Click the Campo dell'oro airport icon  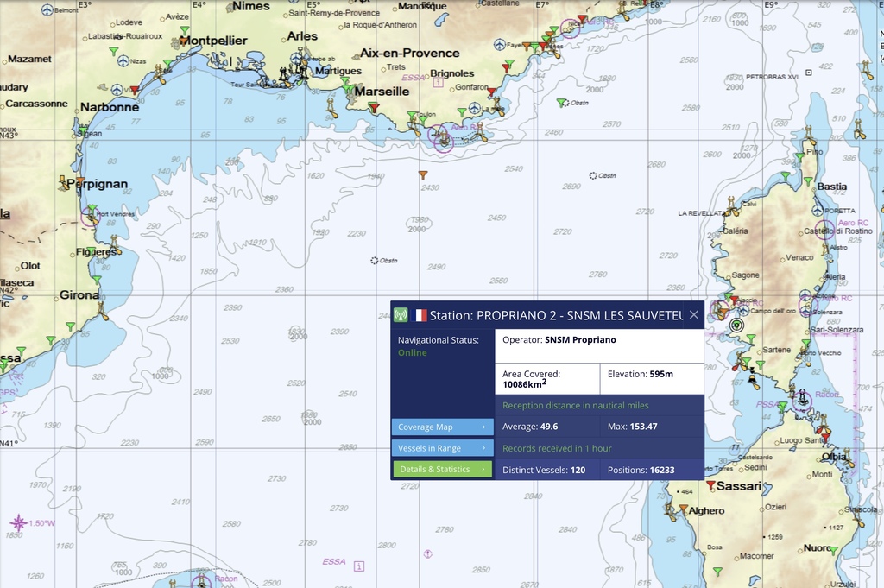(x=743, y=311)
